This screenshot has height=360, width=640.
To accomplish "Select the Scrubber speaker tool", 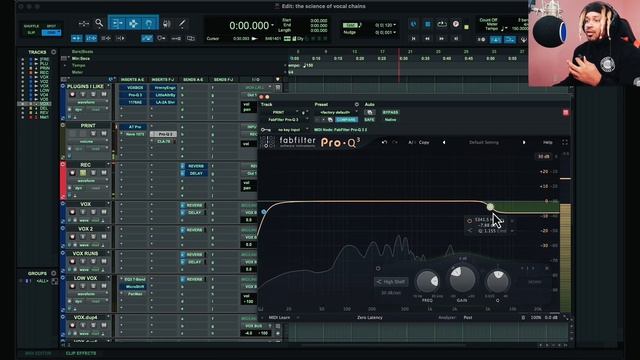I will click(x=167, y=24).
